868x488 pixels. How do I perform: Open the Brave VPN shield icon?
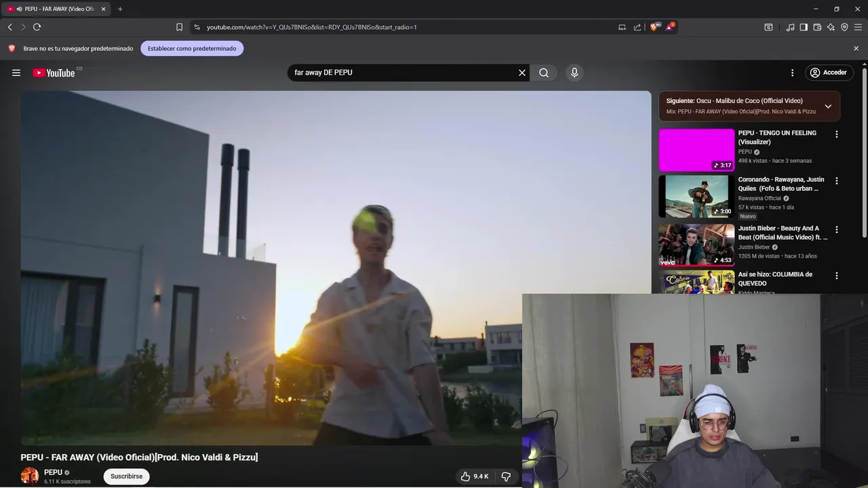point(844,27)
